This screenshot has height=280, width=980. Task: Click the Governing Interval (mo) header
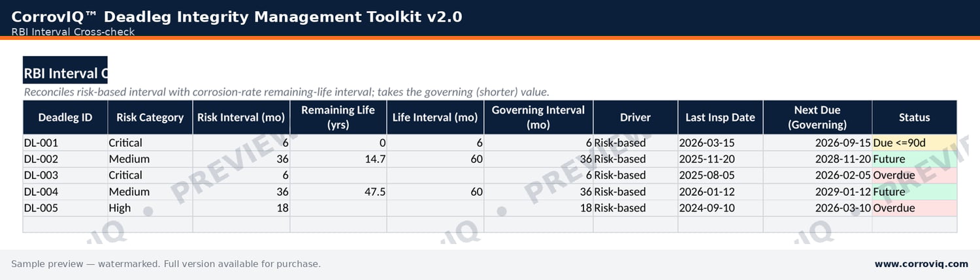coord(538,117)
